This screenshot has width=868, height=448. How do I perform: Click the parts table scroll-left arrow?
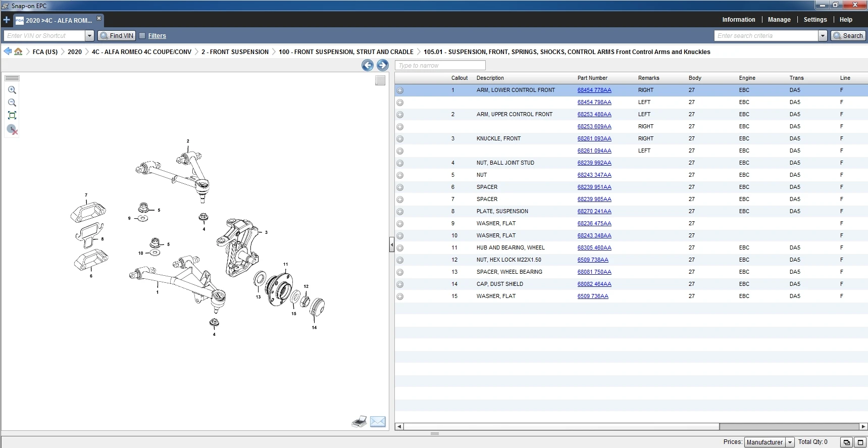pyautogui.click(x=399, y=427)
